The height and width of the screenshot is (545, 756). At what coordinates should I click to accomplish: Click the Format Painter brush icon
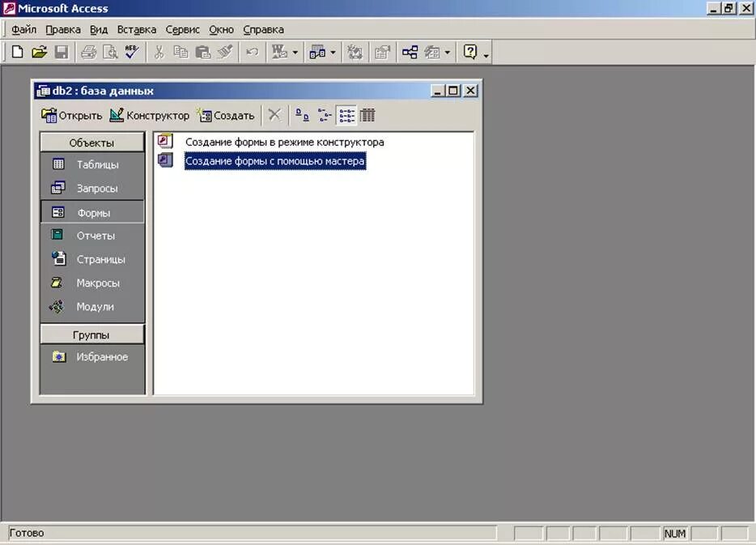pyautogui.click(x=225, y=52)
